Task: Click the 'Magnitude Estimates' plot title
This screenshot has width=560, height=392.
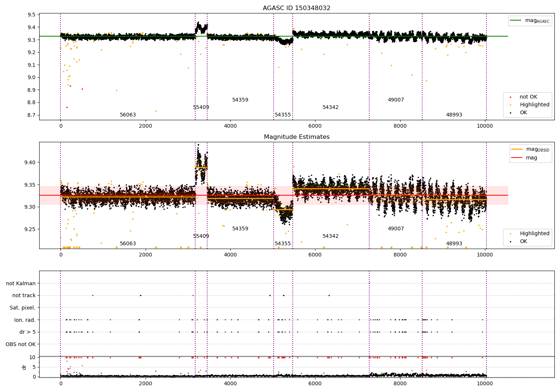Action: (x=296, y=137)
